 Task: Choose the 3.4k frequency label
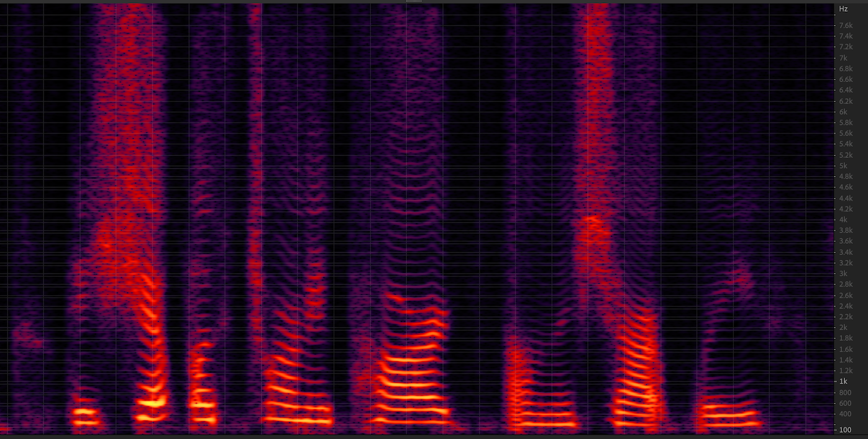coord(845,252)
